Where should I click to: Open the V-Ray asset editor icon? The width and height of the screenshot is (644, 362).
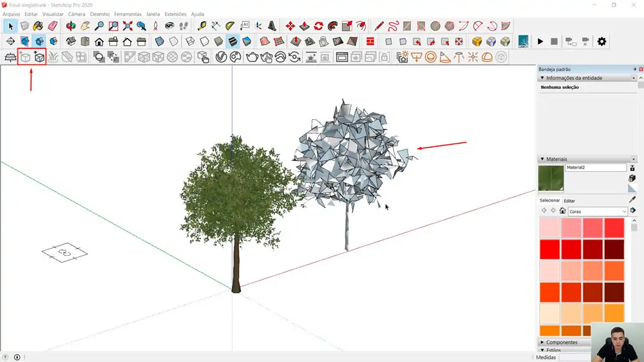(221, 57)
